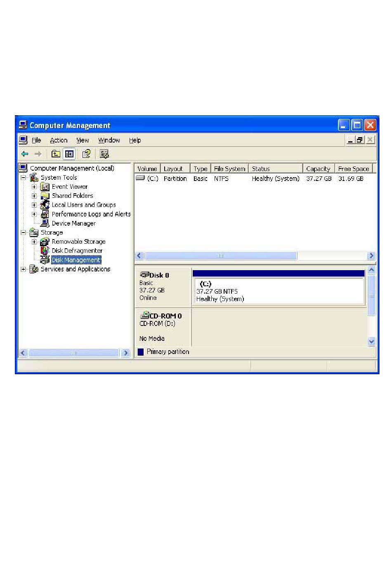Sort by the Layout column header

click(x=175, y=169)
